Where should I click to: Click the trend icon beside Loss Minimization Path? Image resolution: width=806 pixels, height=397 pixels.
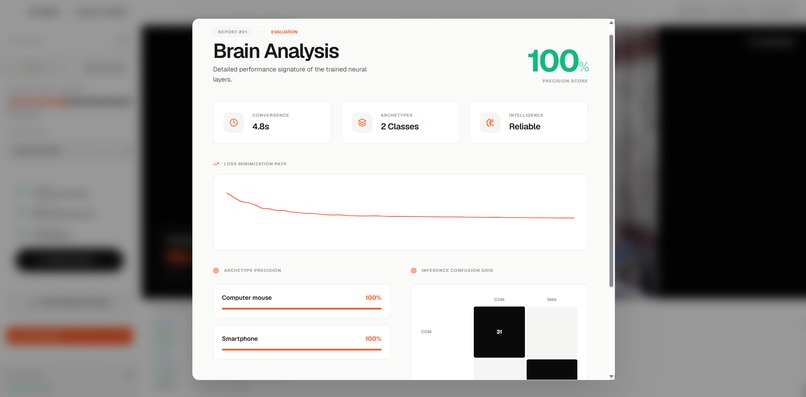[x=216, y=164]
